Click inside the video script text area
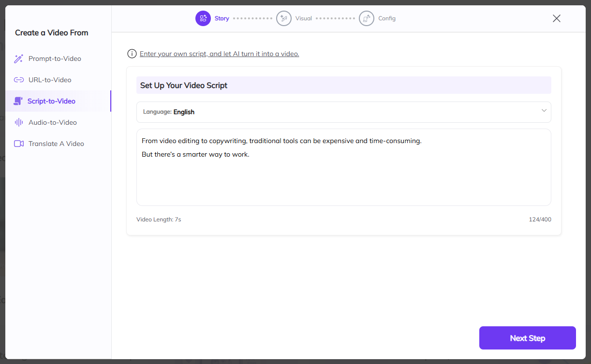Viewport: 591px width, 364px height. pos(343,167)
